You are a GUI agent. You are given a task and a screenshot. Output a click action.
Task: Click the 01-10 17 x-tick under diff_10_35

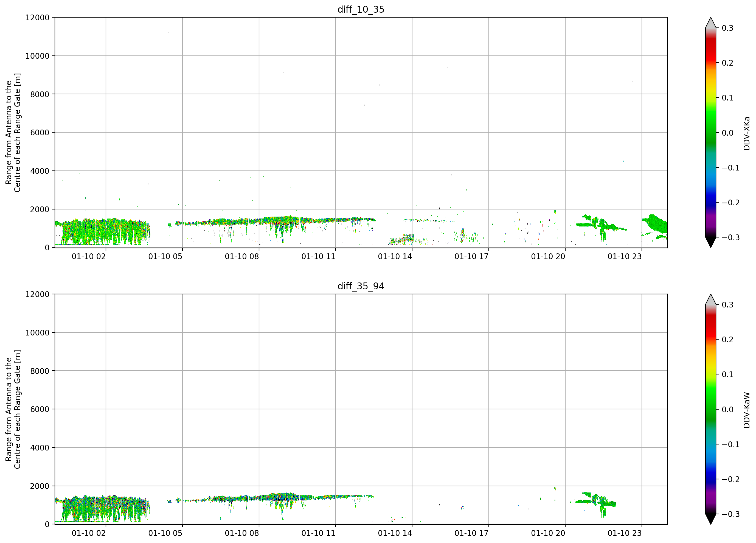click(472, 256)
